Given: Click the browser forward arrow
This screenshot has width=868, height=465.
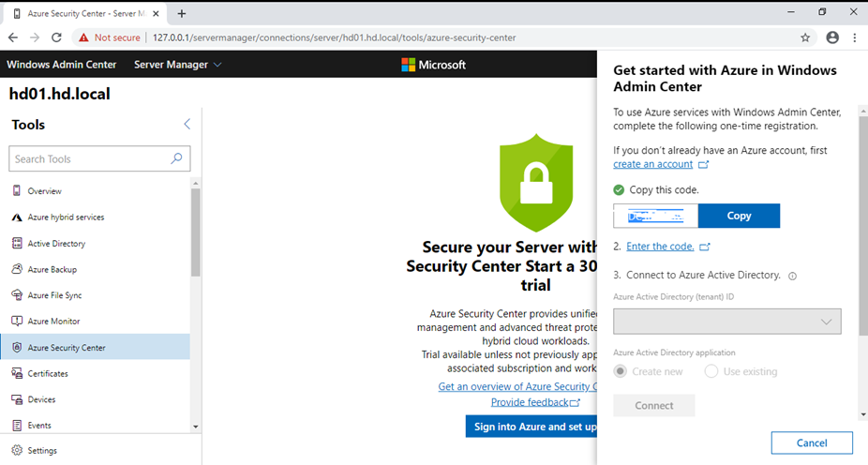Looking at the screenshot, I should pyautogui.click(x=35, y=37).
